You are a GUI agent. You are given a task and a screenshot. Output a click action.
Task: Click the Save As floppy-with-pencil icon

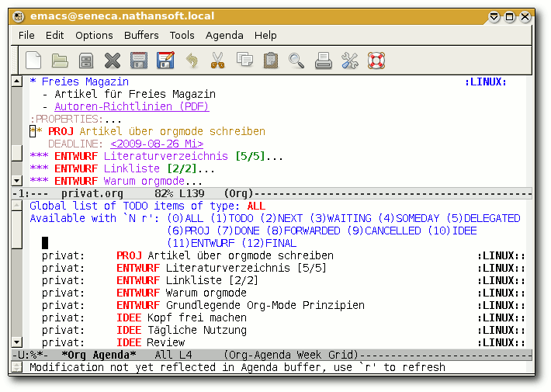pos(165,60)
